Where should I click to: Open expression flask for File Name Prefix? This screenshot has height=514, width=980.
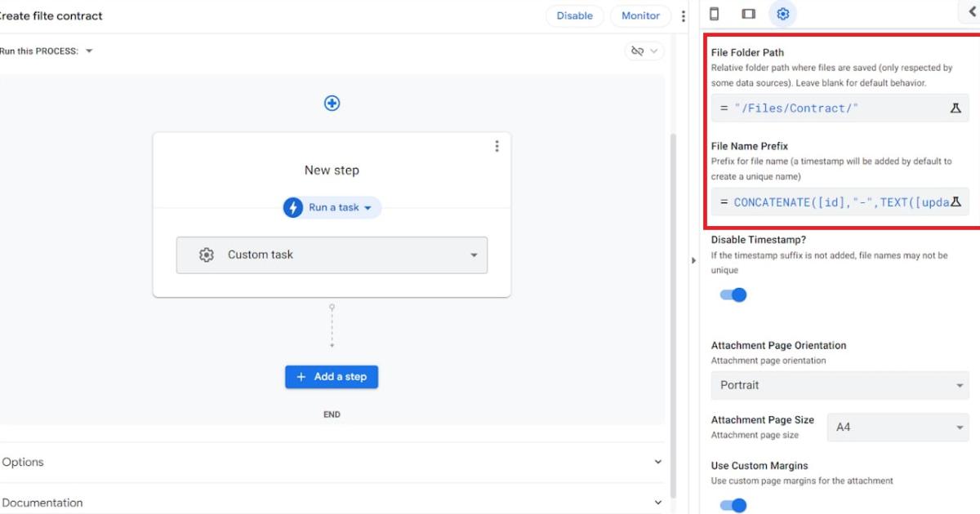tap(955, 202)
